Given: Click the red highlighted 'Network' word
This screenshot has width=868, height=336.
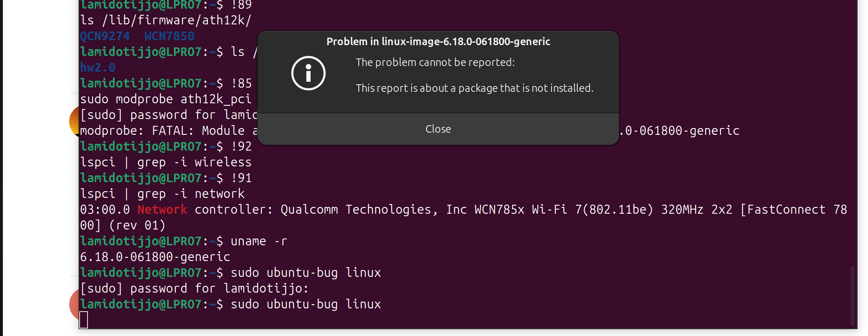Looking at the screenshot, I should click(162, 209).
